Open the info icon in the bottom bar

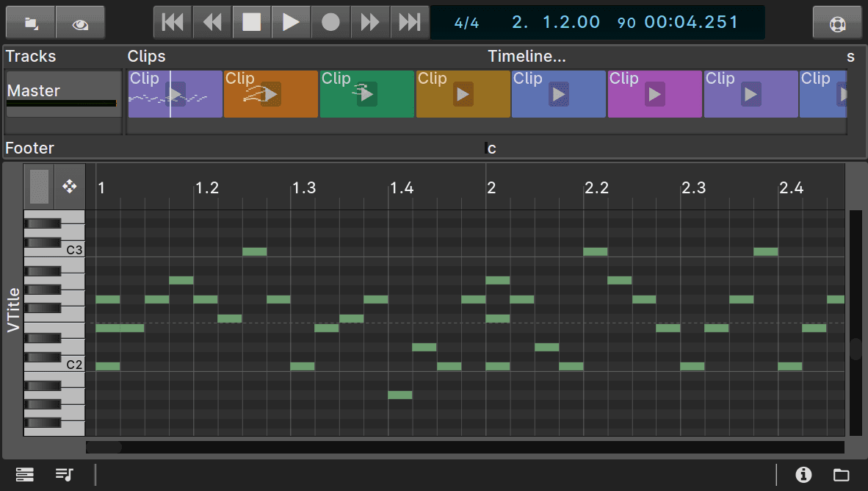tap(803, 474)
